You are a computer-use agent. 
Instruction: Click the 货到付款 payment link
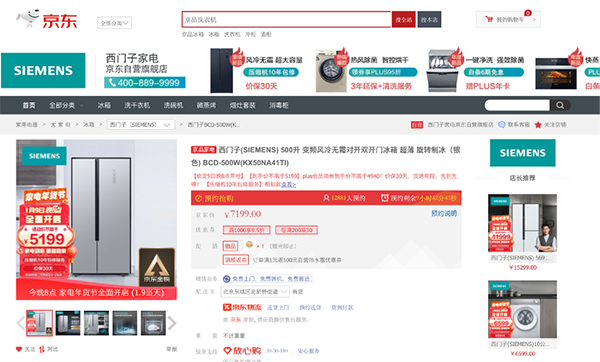point(342,307)
